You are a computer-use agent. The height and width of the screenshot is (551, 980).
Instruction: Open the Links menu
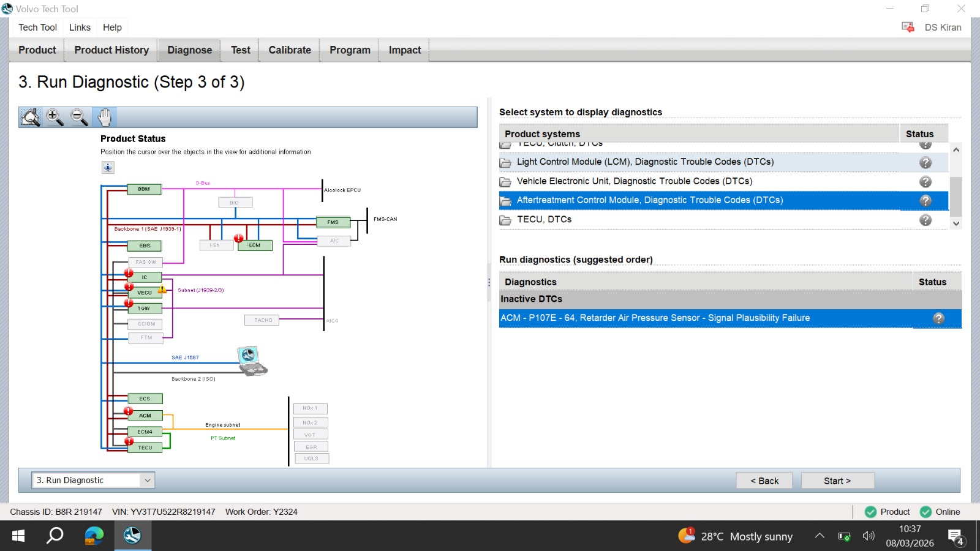point(80,28)
